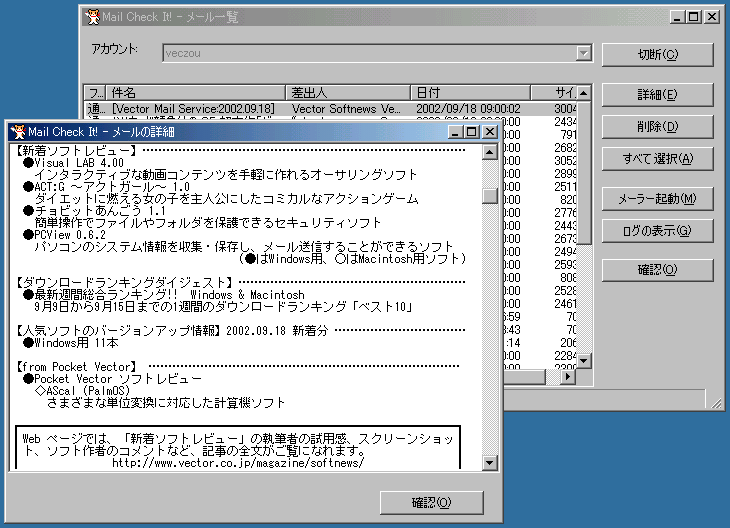
Task: Click the チョビットあんごう 1.1 line
Action: click(95, 211)
